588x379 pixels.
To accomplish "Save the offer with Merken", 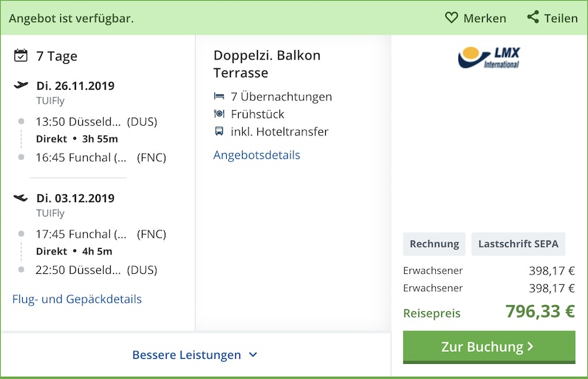I will (484, 18).
